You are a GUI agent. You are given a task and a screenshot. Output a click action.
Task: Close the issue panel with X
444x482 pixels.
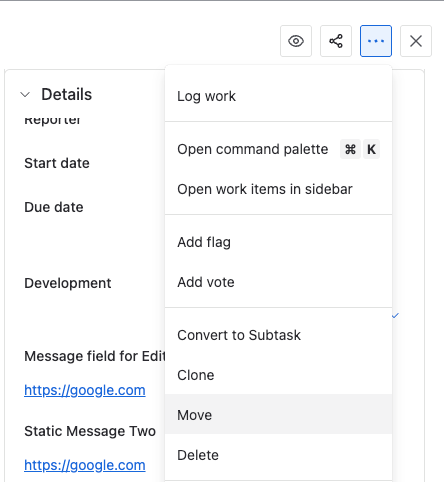coord(416,41)
